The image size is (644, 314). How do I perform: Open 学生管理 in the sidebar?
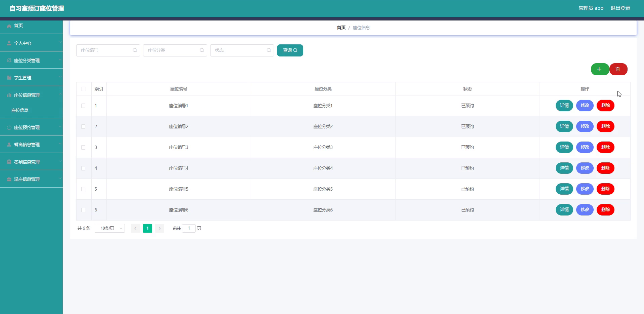click(x=31, y=78)
